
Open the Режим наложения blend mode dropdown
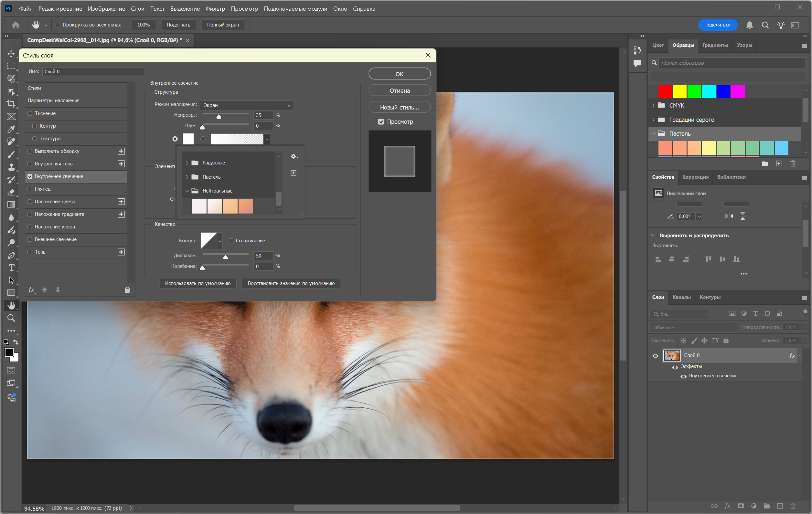pyautogui.click(x=246, y=105)
